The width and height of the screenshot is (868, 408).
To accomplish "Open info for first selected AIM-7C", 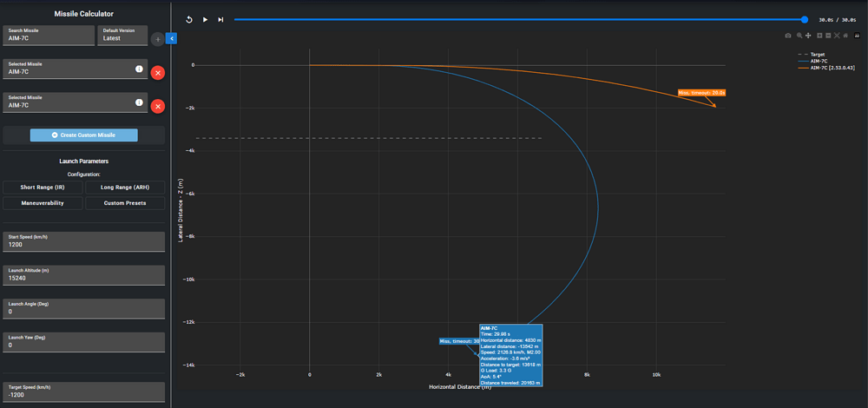I will [140, 69].
